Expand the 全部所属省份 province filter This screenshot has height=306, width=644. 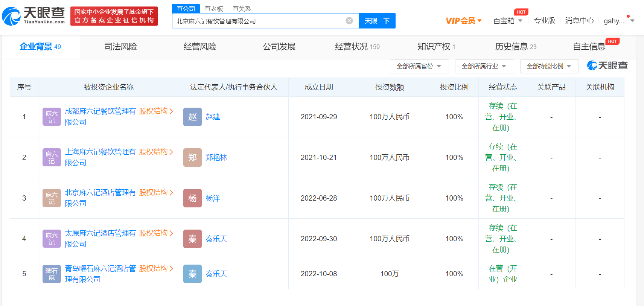[419, 66]
